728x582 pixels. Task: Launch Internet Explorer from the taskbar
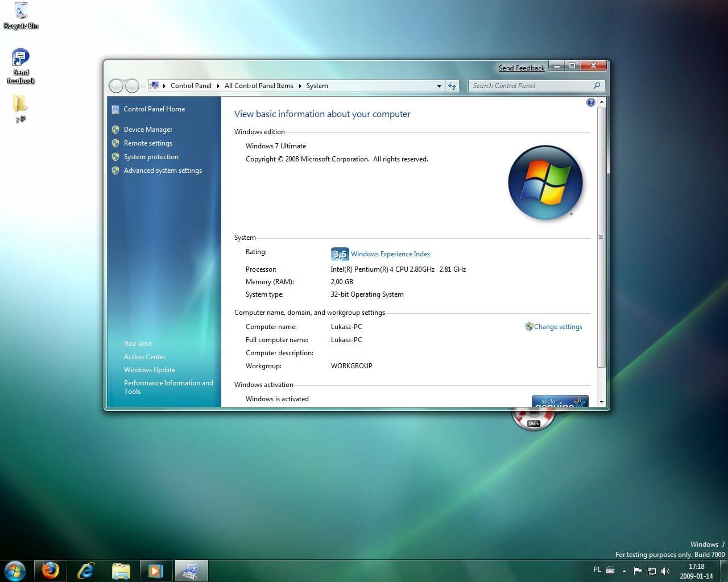[x=86, y=570]
